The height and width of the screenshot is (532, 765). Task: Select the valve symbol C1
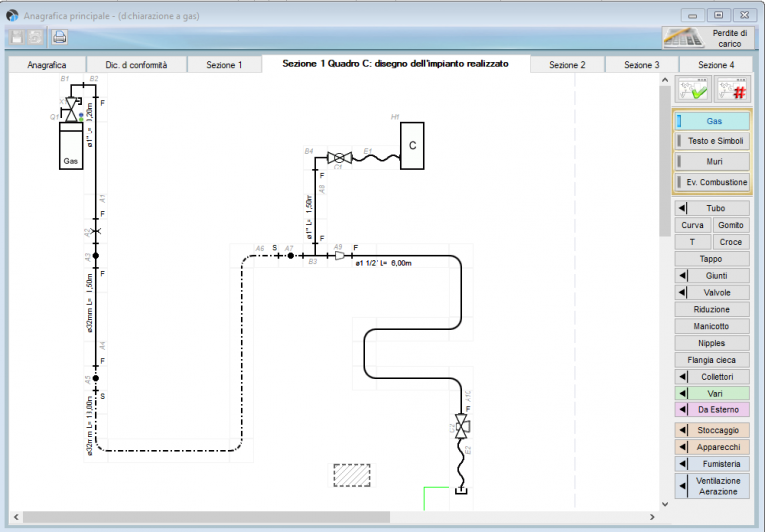pos(339,158)
